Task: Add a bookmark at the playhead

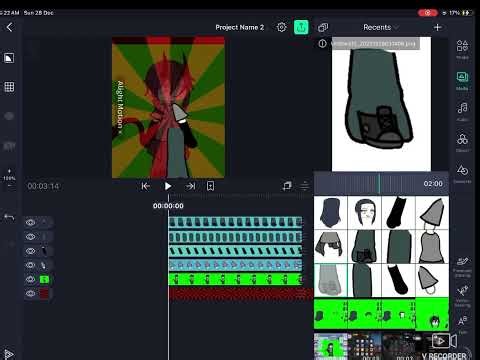Action: pos(210,186)
